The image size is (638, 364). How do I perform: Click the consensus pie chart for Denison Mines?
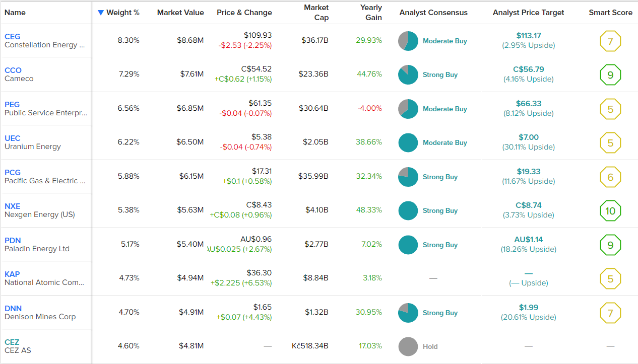408,313
